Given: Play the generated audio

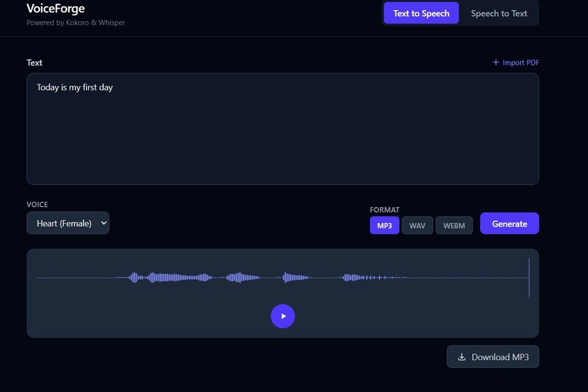Looking at the screenshot, I should (283, 316).
